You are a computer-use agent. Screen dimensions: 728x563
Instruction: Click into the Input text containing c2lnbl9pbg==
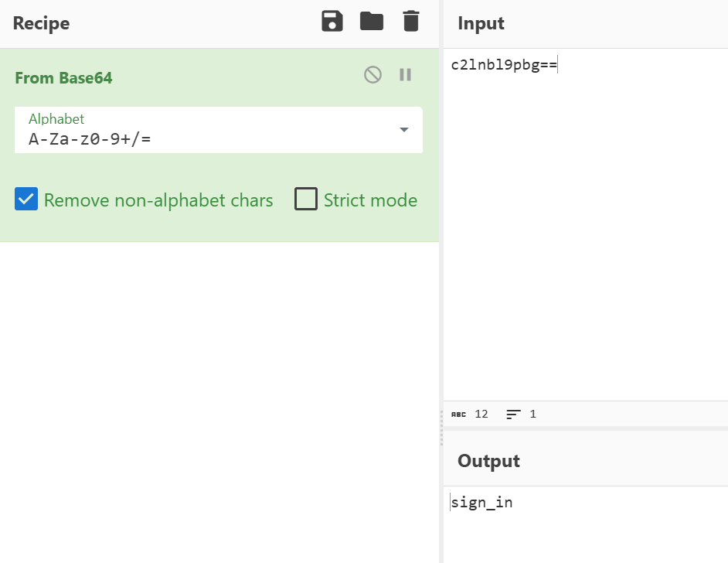coord(503,66)
